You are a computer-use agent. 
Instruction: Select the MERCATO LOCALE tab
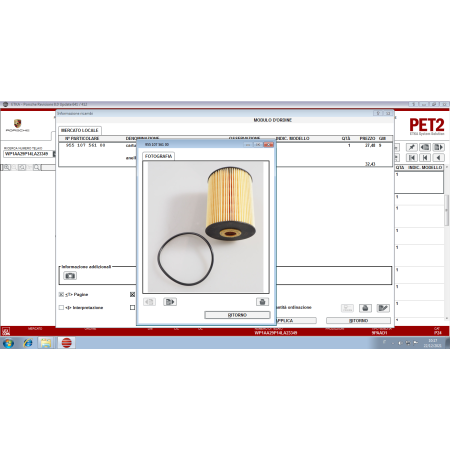click(80, 130)
